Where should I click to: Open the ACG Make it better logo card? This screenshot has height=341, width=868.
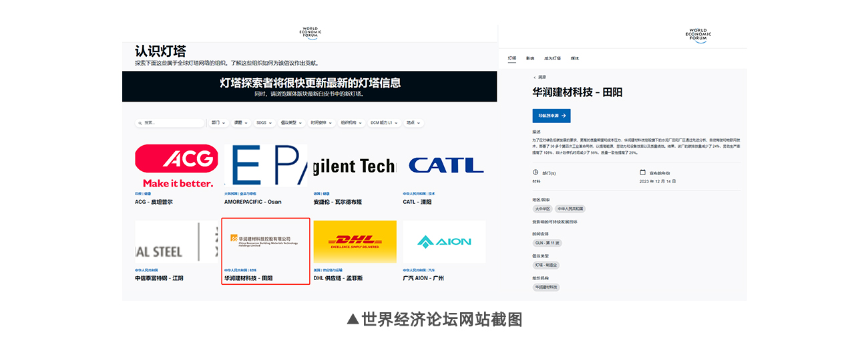(x=177, y=165)
